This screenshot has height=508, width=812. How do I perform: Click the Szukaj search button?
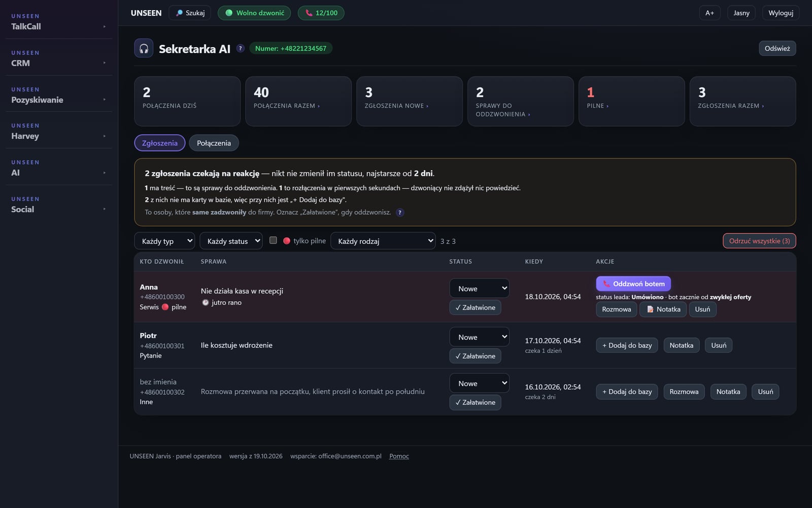(190, 13)
